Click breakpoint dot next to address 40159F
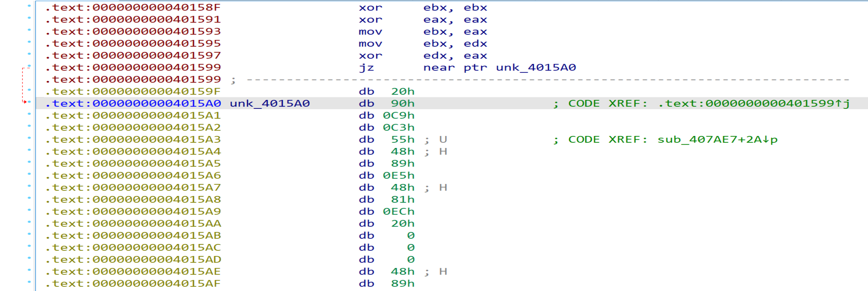The image size is (868, 291). (29, 90)
